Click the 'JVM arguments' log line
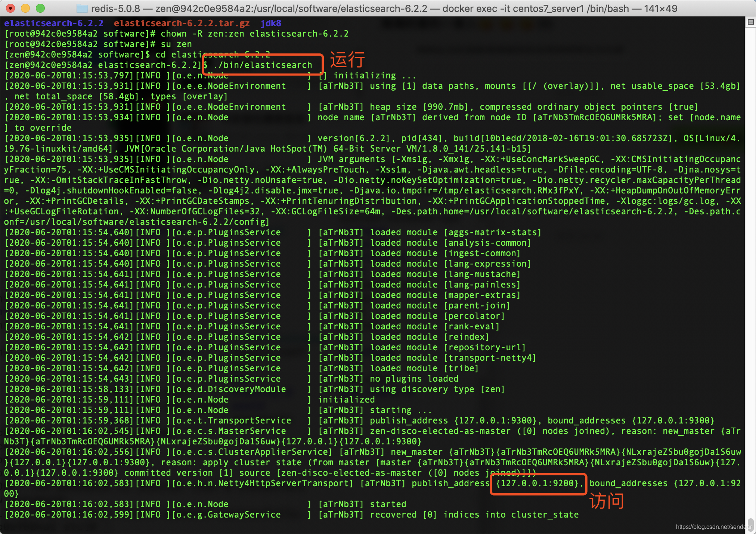 (x=372, y=190)
